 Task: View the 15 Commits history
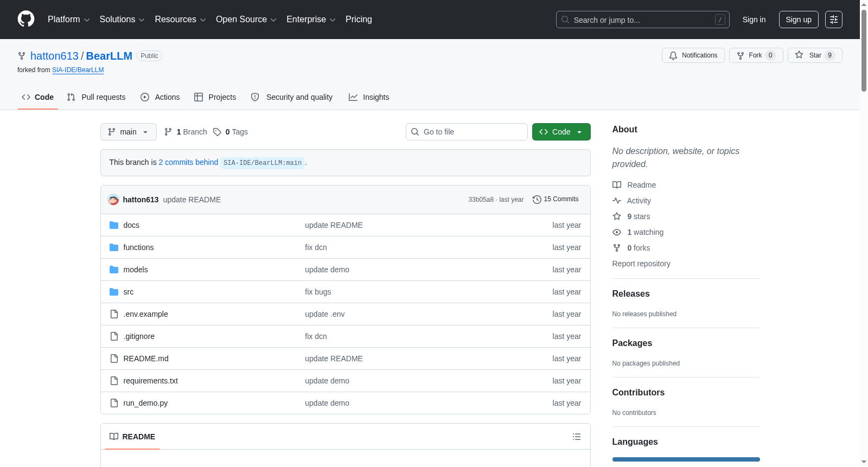pyautogui.click(x=556, y=200)
